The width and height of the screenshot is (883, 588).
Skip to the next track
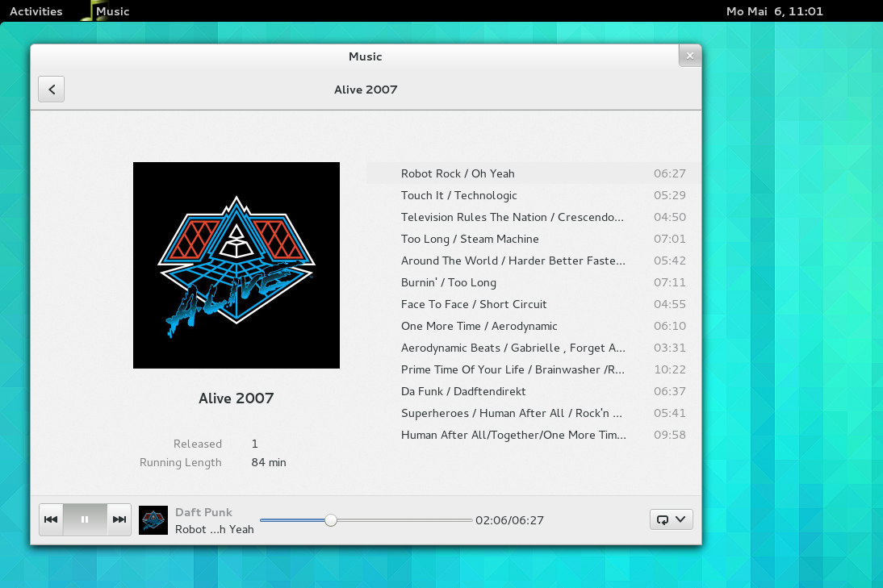119,519
